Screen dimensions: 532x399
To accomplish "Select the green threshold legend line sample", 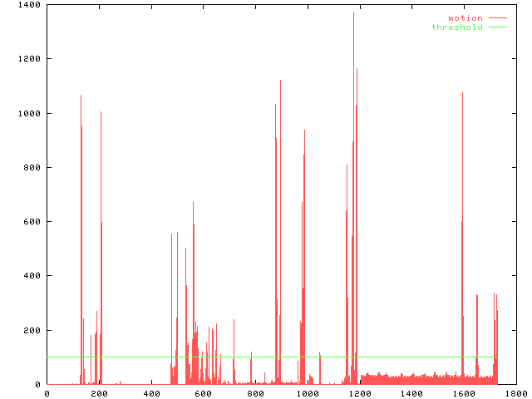I will (x=497, y=27).
